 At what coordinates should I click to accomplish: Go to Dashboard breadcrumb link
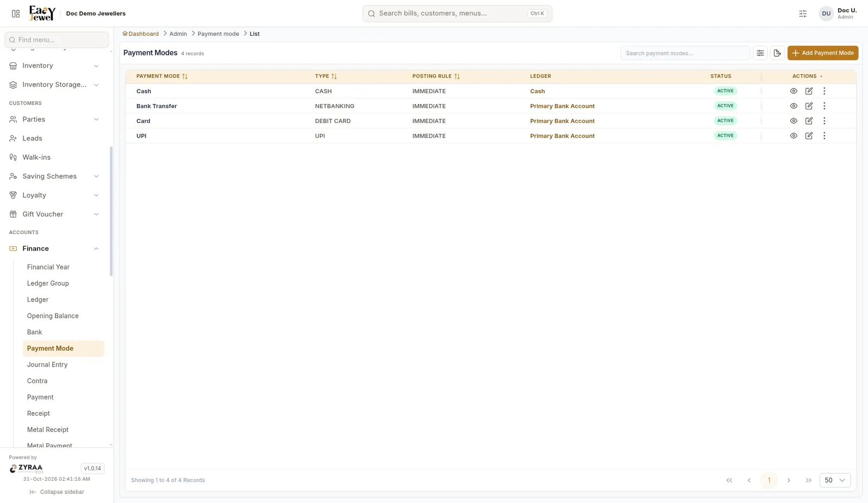(141, 34)
